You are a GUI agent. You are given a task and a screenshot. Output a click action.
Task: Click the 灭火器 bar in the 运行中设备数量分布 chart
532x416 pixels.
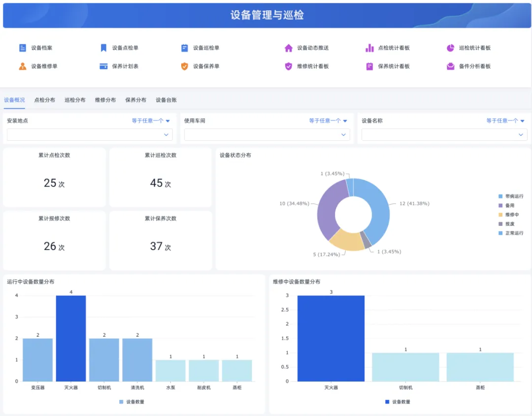71,338
